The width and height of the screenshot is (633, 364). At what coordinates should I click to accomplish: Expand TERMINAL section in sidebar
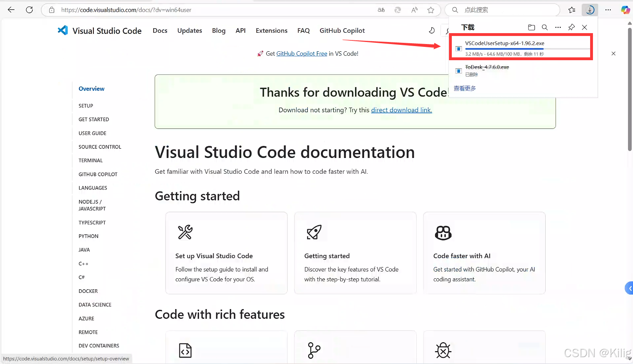coord(91,160)
